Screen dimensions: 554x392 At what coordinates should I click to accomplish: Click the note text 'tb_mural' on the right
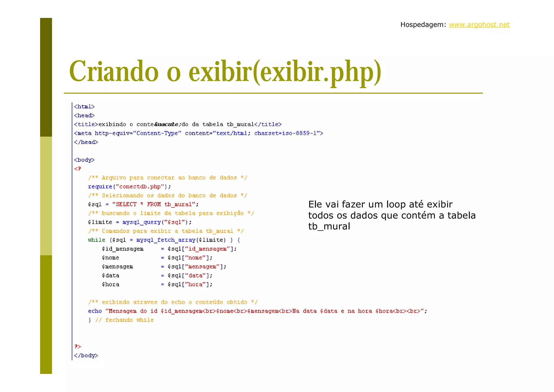(329, 227)
